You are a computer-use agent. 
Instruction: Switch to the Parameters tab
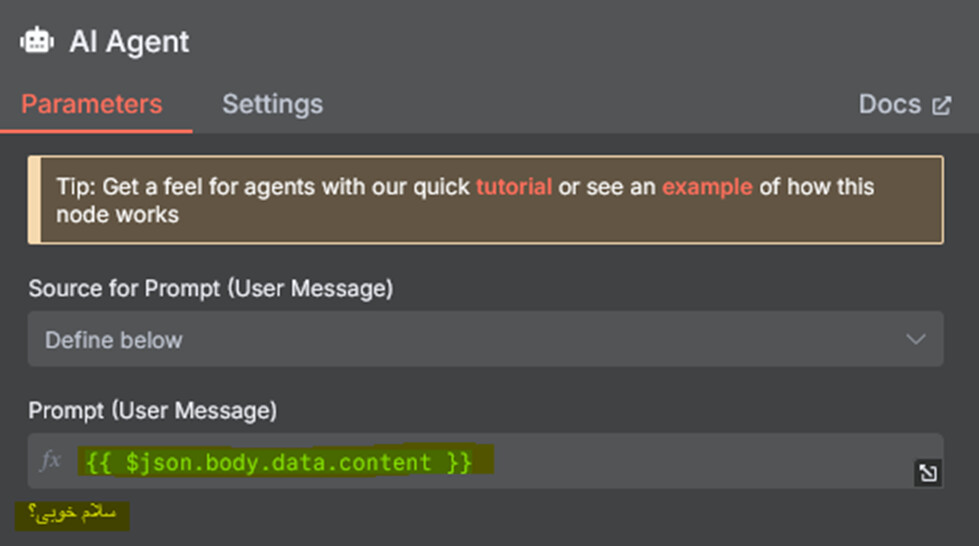(92, 104)
